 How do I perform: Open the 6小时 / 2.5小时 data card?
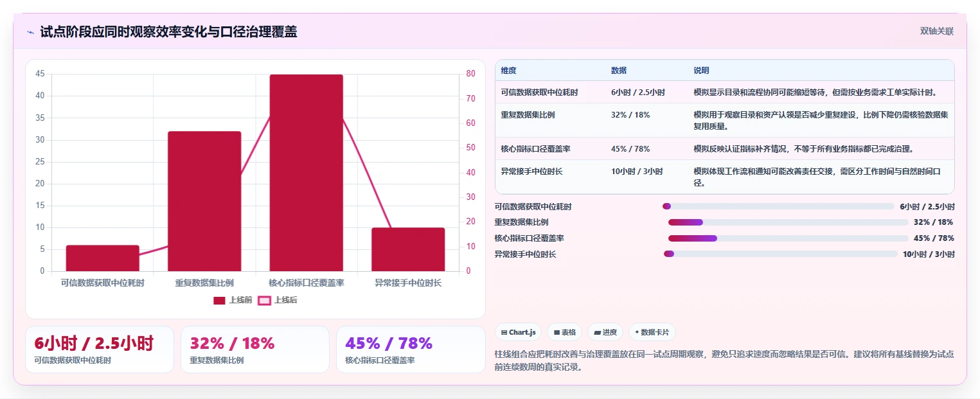100,350
